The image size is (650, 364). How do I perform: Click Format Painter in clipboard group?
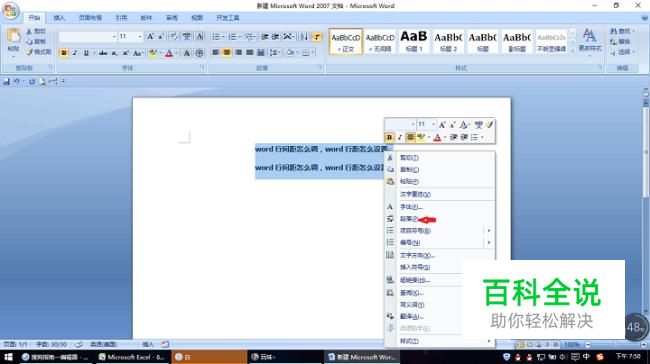(x=38, y=52)
